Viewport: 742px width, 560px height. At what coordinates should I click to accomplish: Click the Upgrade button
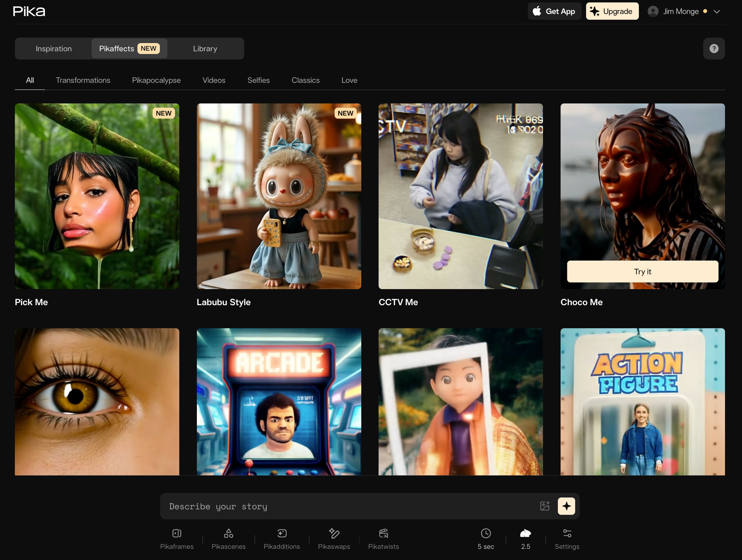pyautogui.click(x=612, y=12)
